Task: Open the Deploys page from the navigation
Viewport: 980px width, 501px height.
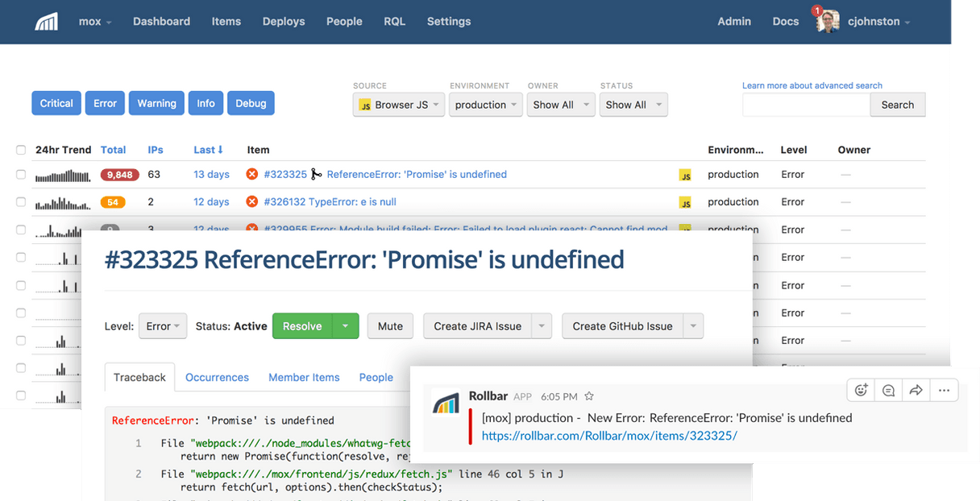Action: point(283,21)
